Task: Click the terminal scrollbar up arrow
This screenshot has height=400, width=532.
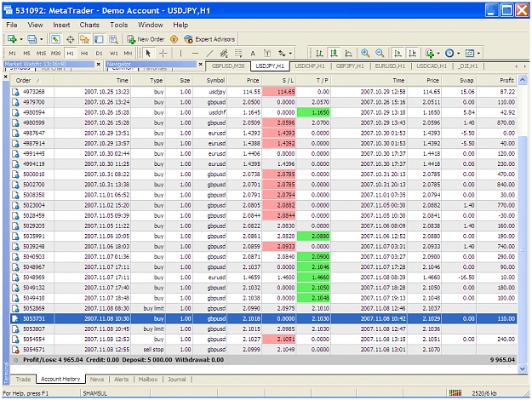Action: 523,80
